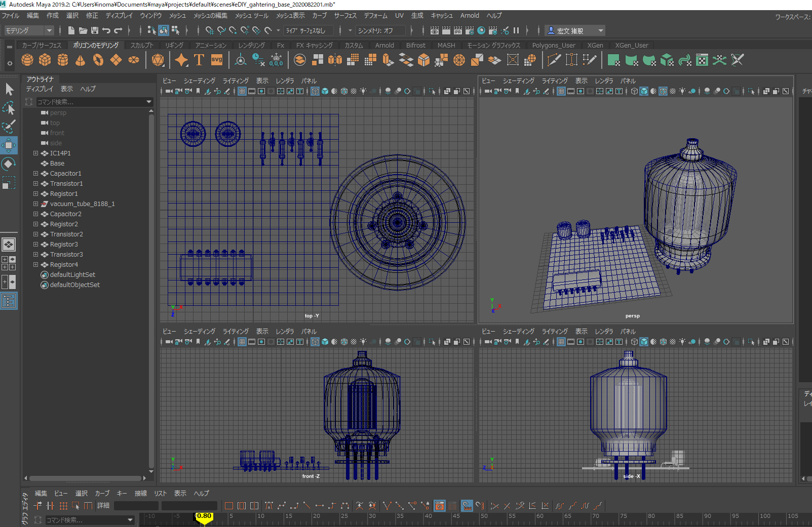Create a polygon sphere from the shelf
Image resolution: width=812 pixels, height=527 pixels.
(x=27, y=60)
